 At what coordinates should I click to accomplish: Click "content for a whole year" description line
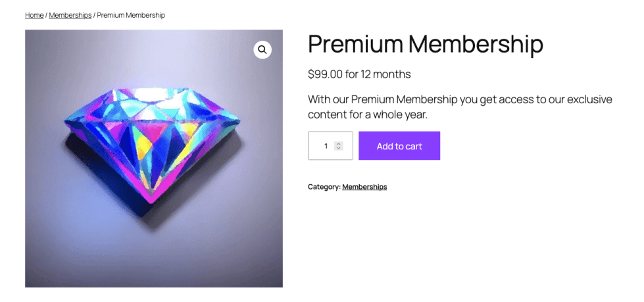[368, 115]
